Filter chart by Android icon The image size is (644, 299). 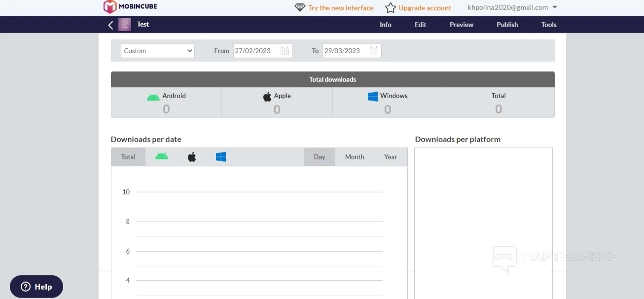click(162, 157)
